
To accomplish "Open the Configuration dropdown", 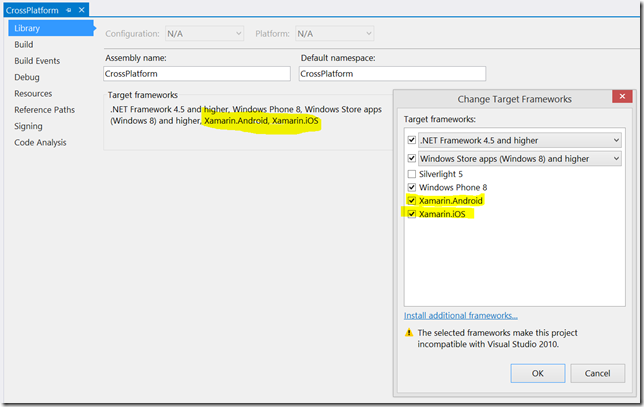I will tap(205, 34).
